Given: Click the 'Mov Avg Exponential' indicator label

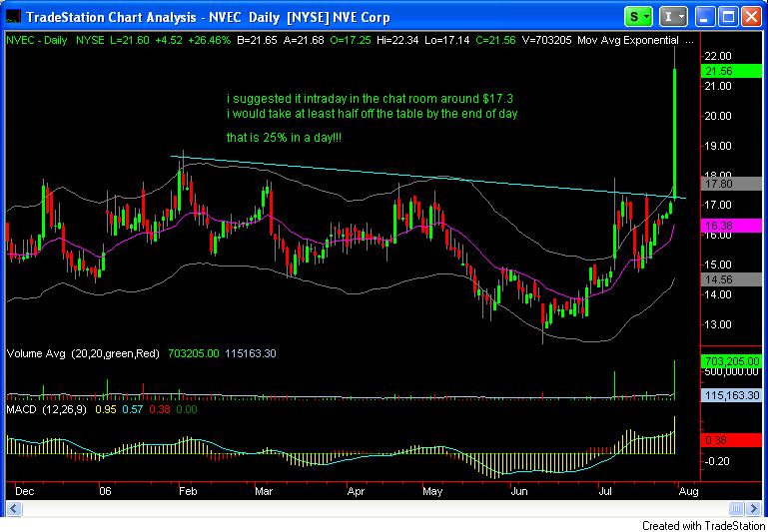Looking at the screenshot, I should pos(628,41).
